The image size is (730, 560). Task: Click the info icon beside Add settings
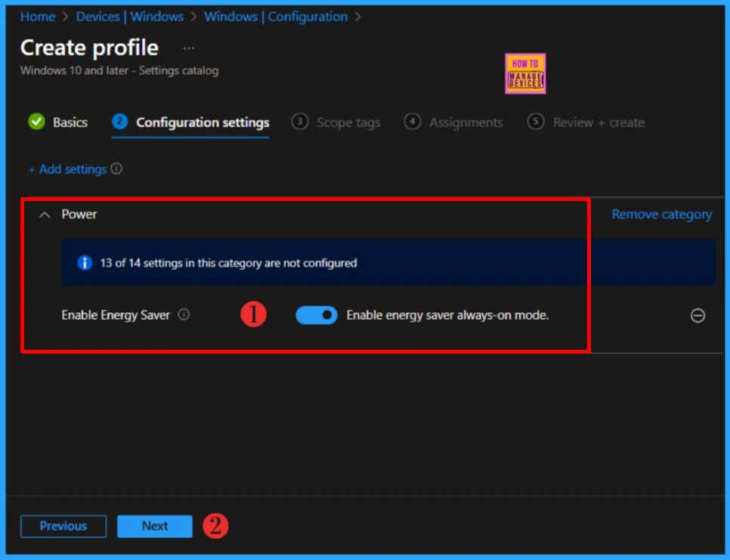click(116, 169)
